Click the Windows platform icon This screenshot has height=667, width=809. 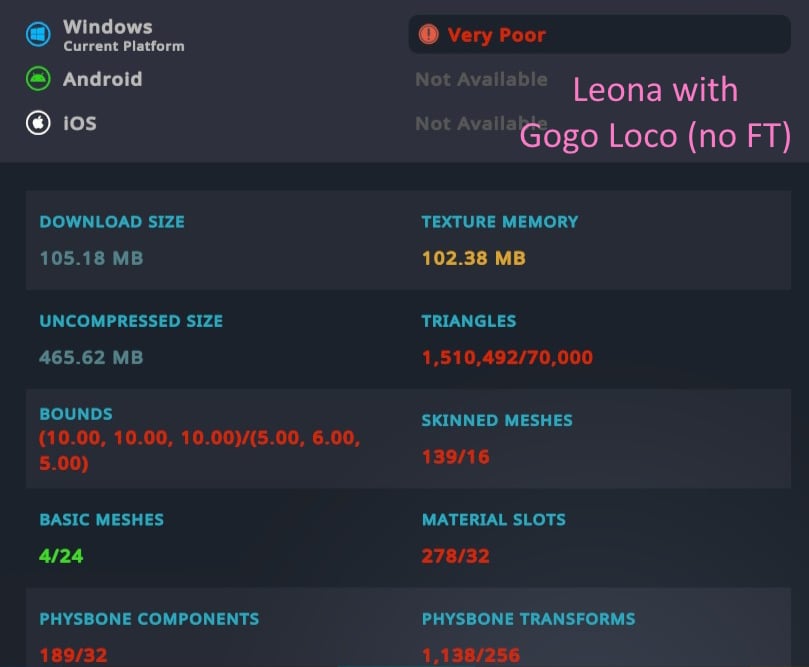pyautogui.click(x=38, y=35)
